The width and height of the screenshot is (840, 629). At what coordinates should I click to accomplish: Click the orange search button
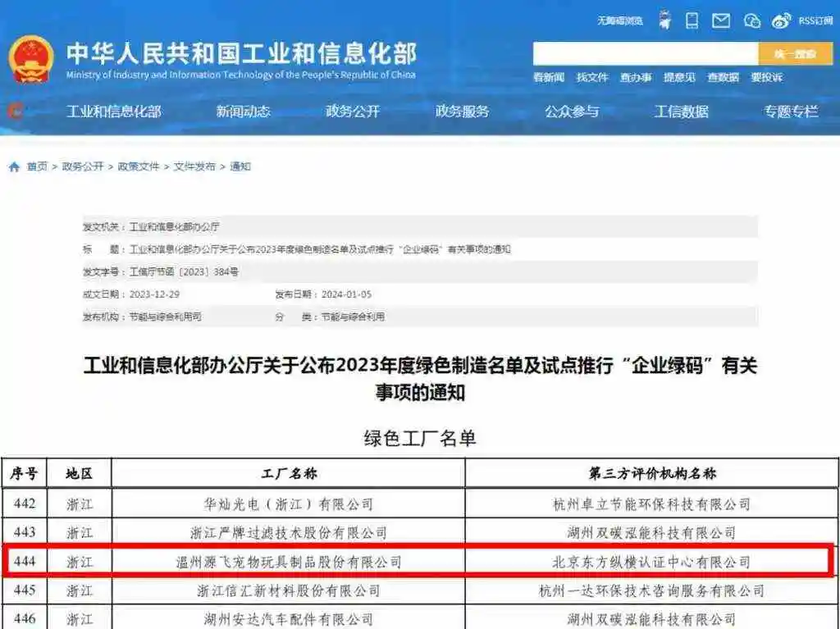tap(796, 54)
